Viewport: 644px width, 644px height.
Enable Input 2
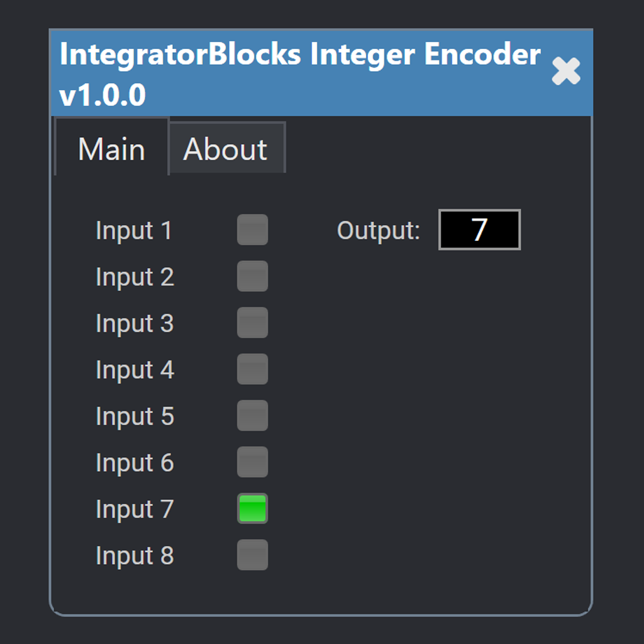pyautogui.click(x=252, y=277)
